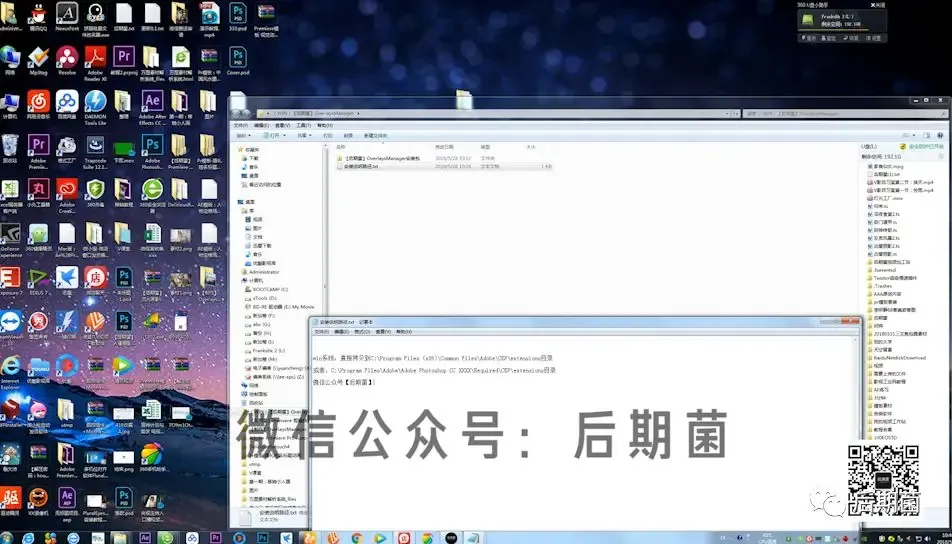Open Google Chrome from the taskbar

(x=356, y=537)
